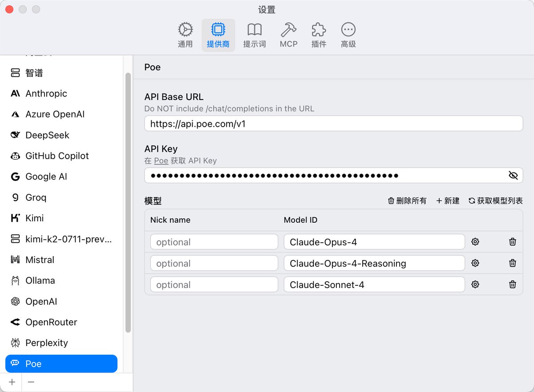Select Azure OpenAI provider

[61, 114]
